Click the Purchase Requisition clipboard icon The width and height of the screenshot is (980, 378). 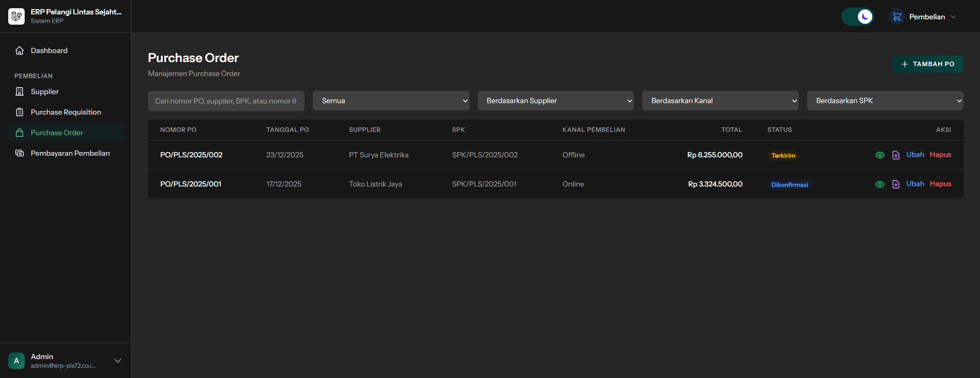click(x=19, y=112)
